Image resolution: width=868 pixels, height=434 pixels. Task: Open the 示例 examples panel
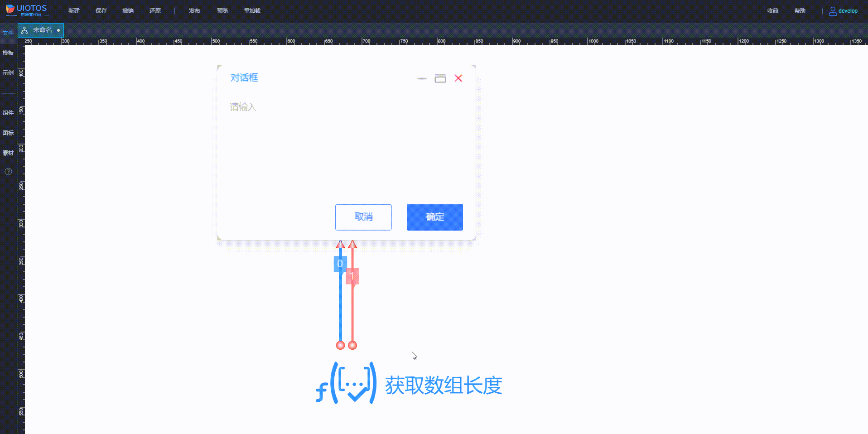point(8,72)
